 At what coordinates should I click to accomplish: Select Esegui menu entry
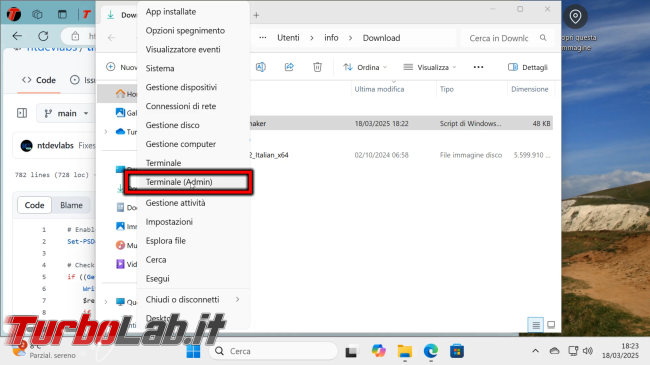158,279
